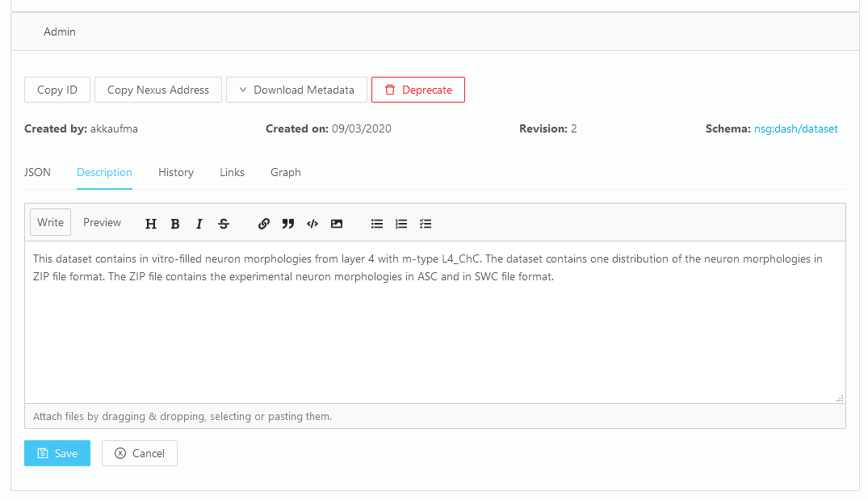
Task: Save the description changes
Action: click(x=57, y=453)
